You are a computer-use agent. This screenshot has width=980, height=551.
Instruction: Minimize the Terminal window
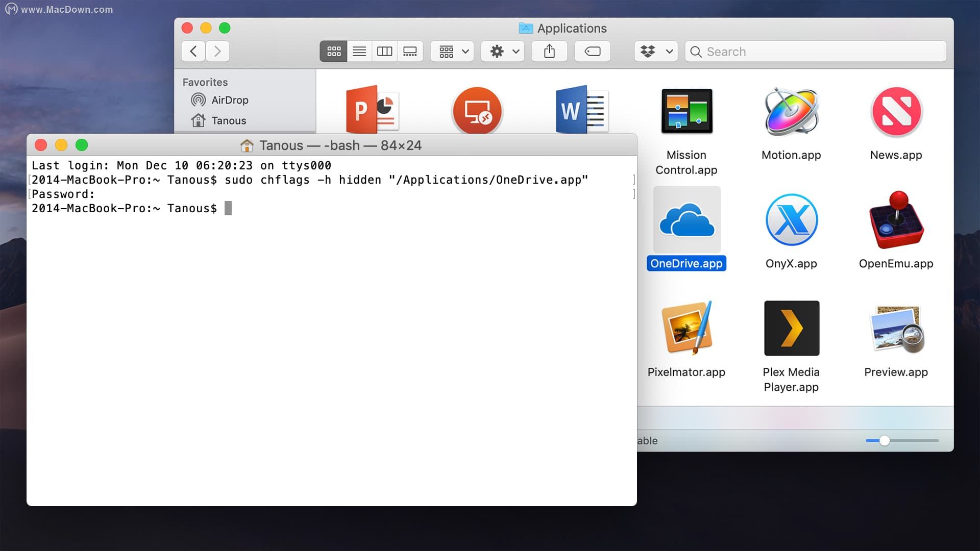pyautogui.click(x=61, y=145)
